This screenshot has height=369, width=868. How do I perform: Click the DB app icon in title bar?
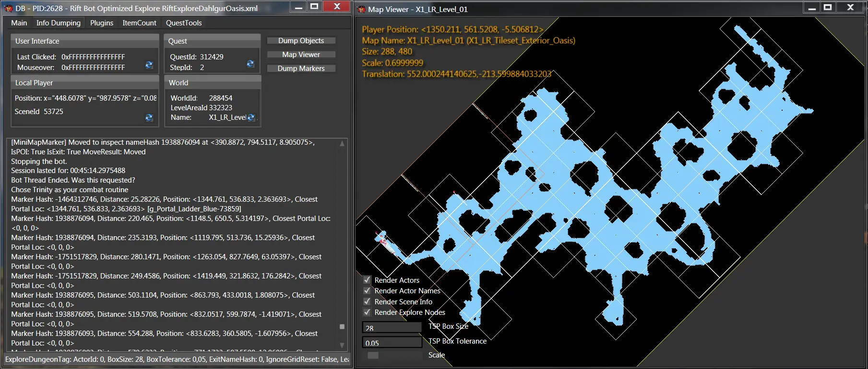point(8,8)
